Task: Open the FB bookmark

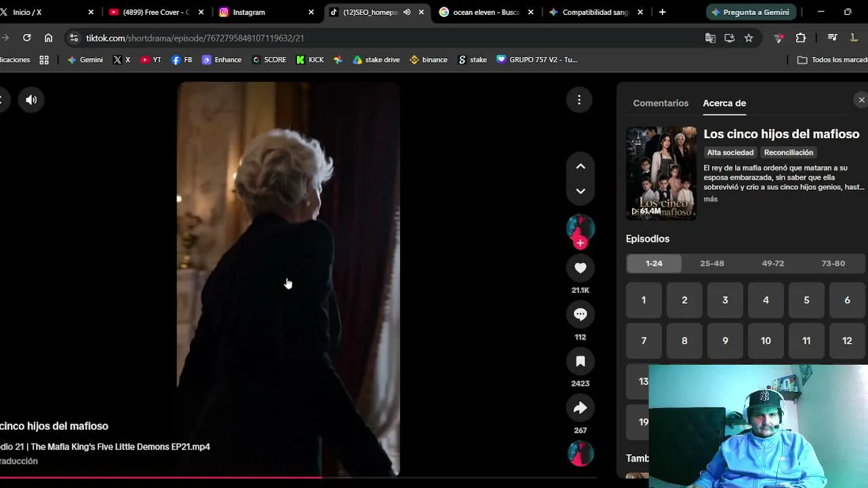Action: [x=182, y=60]
